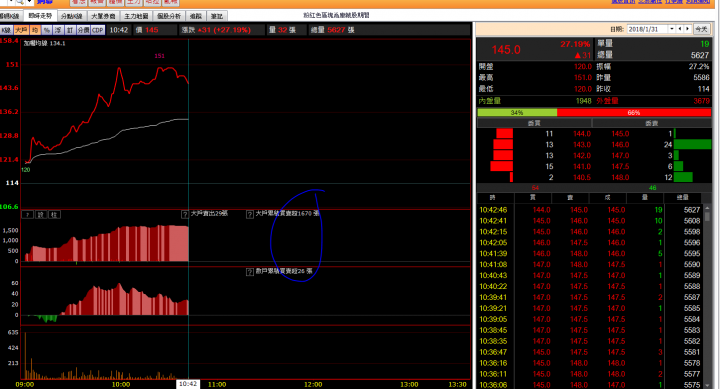
Task: Click the large 145.0 last price
Action: 506,50
